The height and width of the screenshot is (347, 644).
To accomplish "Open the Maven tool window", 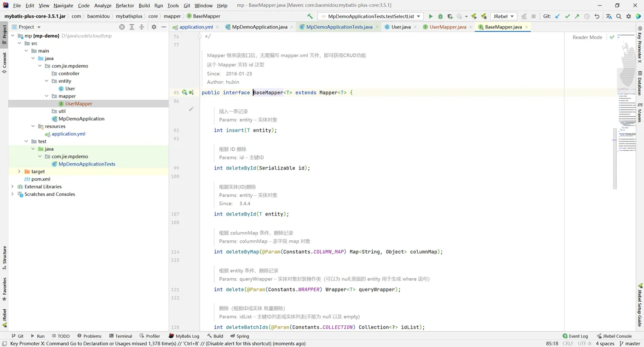I will coord(639,113).
